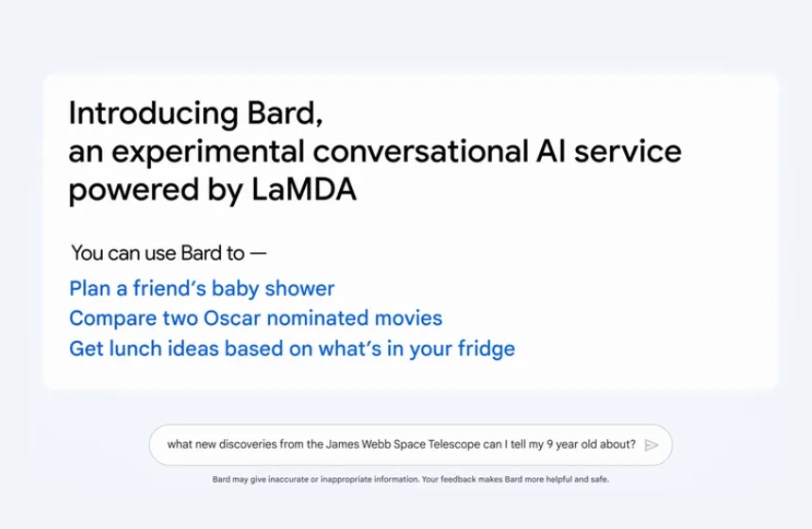812x529 pixels.
Task: Click the send arrow icon in the prompt box
Action: click(x=651, y=445)
